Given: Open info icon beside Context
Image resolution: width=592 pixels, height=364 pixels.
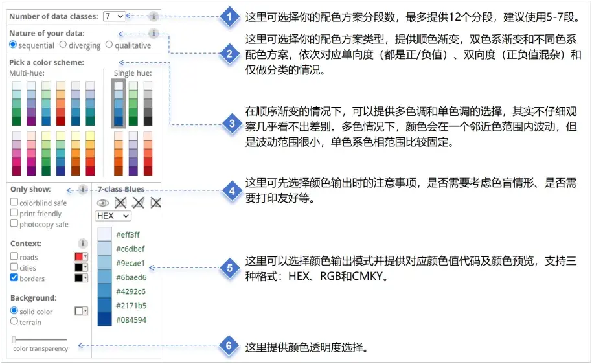Looking at the screenshot, I should (x=83, y=243).
